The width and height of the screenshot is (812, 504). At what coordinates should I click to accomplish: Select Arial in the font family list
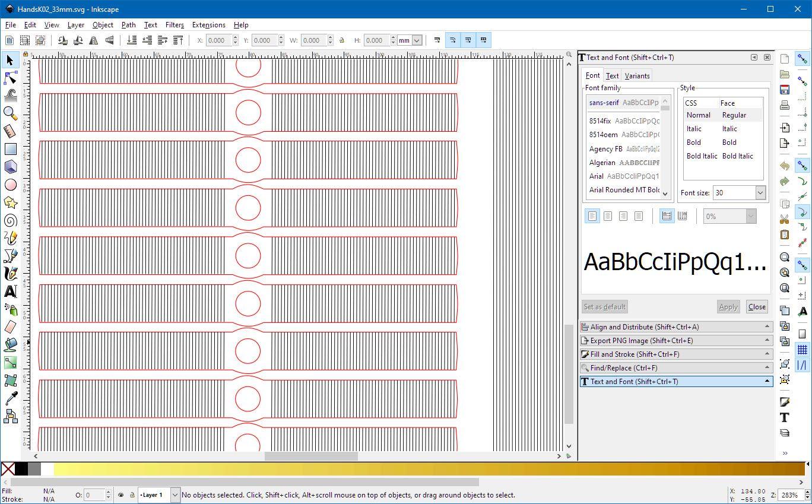(x=596, y=176)
